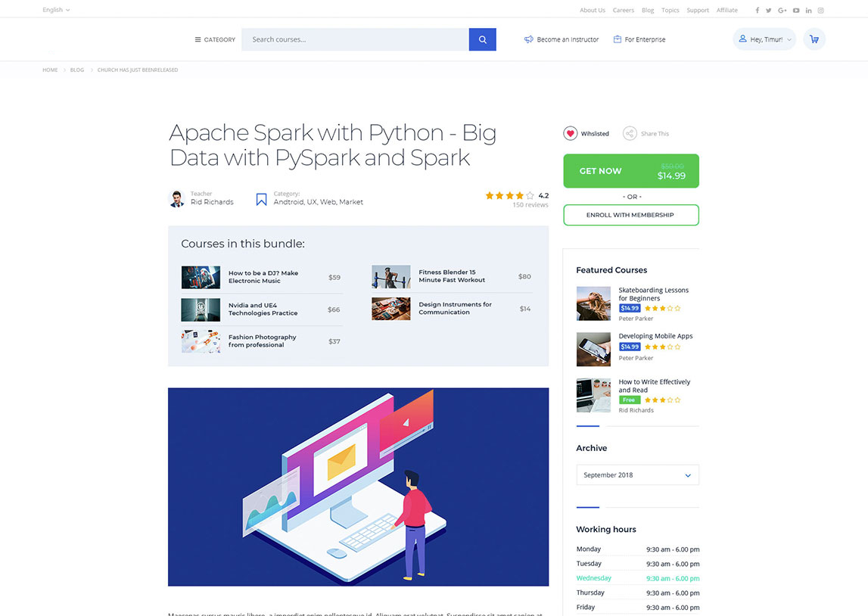
Task: Click the green Get Now button
Action: point(630,171)
